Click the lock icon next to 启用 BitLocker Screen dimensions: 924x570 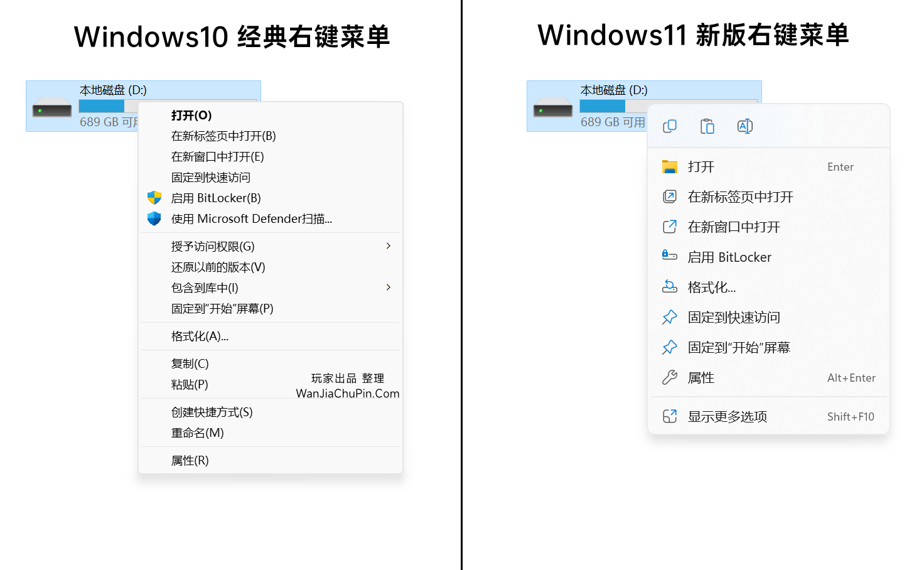point(670,257)
